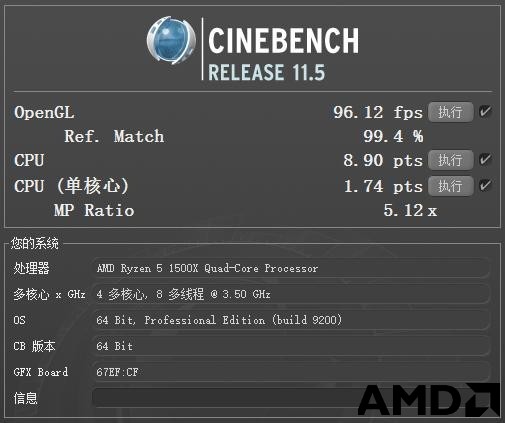The image size is (505, 423).
Task: Click the GFX Board 67EF:CF field
Action: click(291, 372)
